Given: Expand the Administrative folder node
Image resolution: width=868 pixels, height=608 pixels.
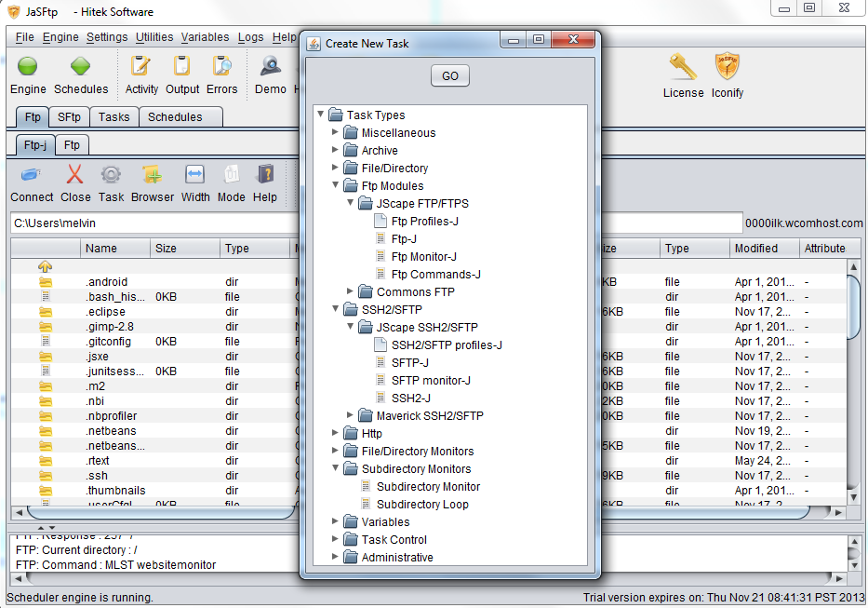Looking at the screenshot, I should pos(335,557).
